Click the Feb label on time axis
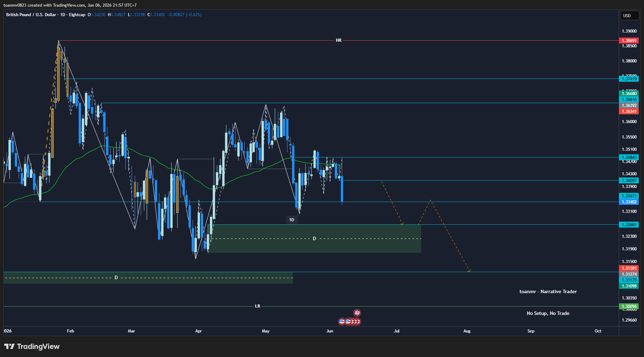The height and width of the screenshot is (357, 644). (71, 331)
